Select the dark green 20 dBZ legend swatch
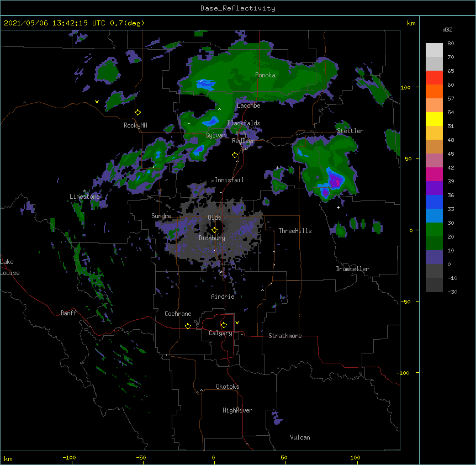Image resolution: width=476 pixels, height=465 pixels. coord(434,243)
